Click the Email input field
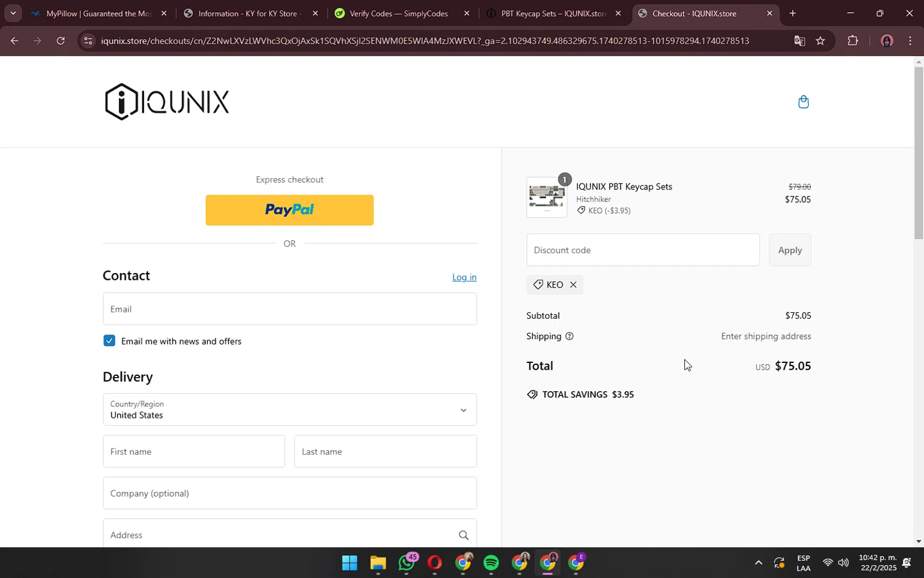The width and height of the screenshot is (924, 578). [x=290, y=309]
